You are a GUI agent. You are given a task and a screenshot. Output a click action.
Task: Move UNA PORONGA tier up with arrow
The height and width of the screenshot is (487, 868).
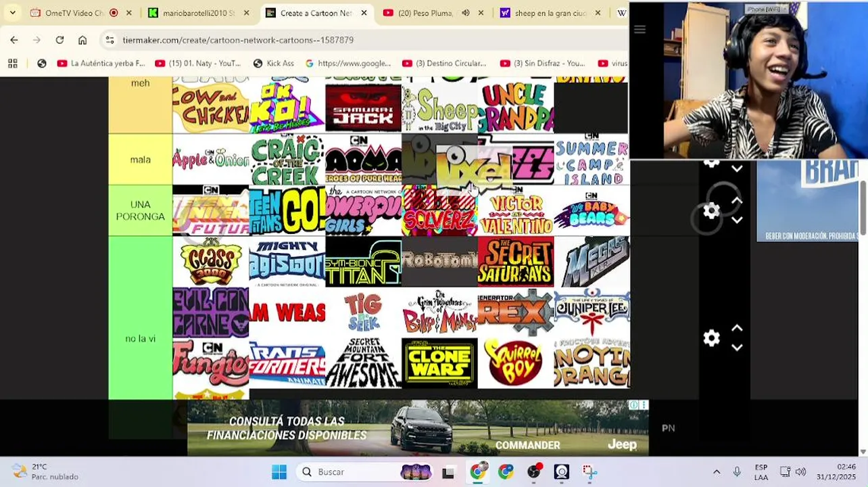[x=737, y=201]
